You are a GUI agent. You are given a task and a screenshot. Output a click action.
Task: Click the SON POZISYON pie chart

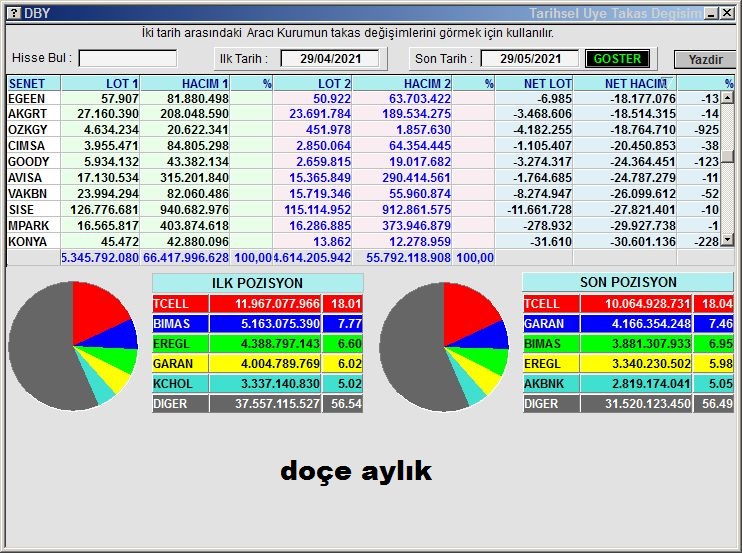[x=444, y=347]
